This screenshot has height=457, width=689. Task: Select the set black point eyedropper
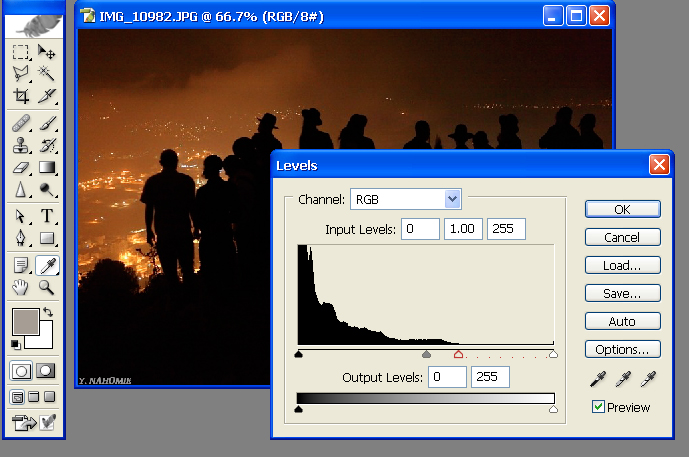[x=598, y=379]
